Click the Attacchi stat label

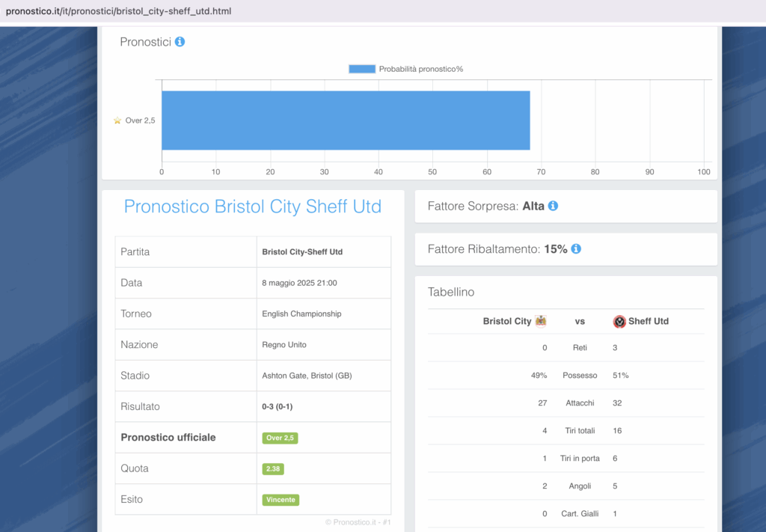(580, 403)
